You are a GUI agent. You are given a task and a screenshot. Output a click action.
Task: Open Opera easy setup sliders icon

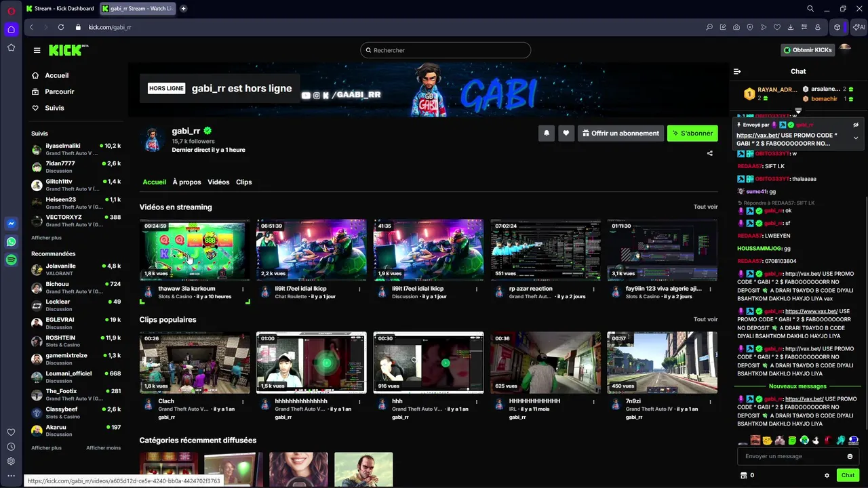tap(804, 27)
